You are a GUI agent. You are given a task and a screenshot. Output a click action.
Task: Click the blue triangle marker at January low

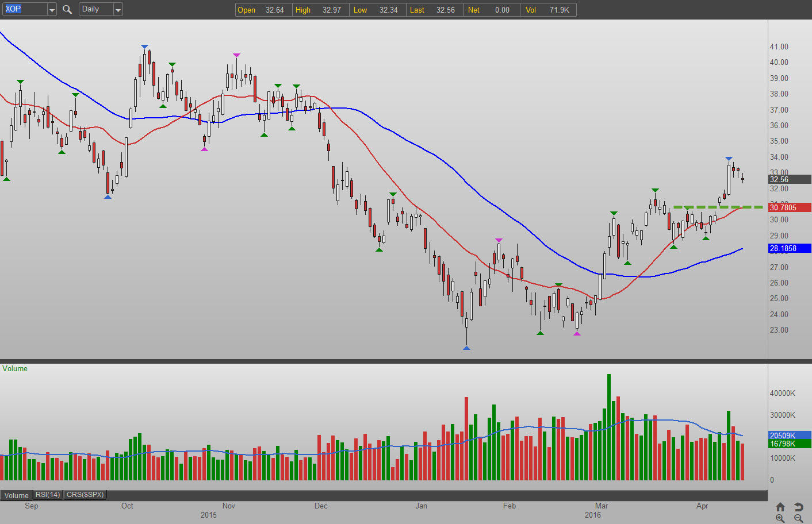[466, 348]
